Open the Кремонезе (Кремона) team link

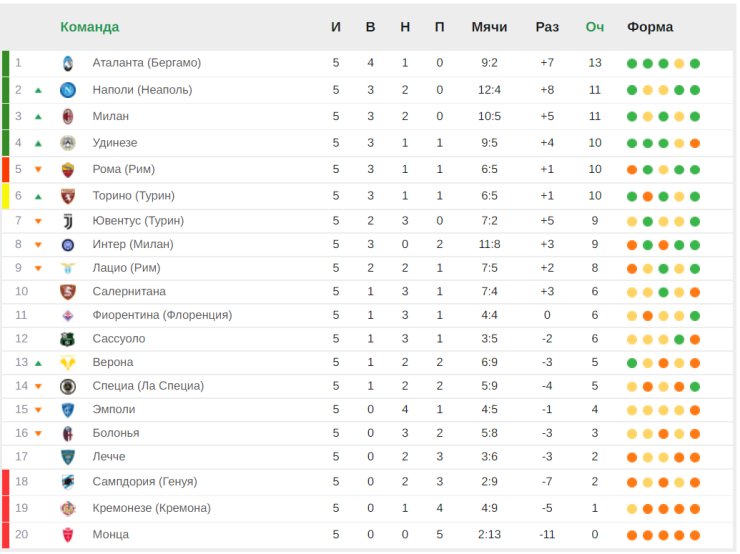click(151, 508)
